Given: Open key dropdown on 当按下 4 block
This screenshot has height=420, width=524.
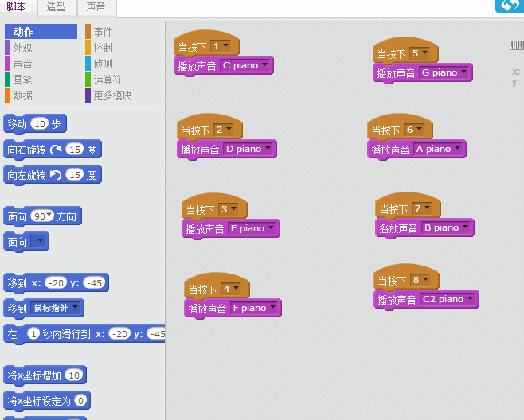Looking at the screenshot, I should point(231,289).
